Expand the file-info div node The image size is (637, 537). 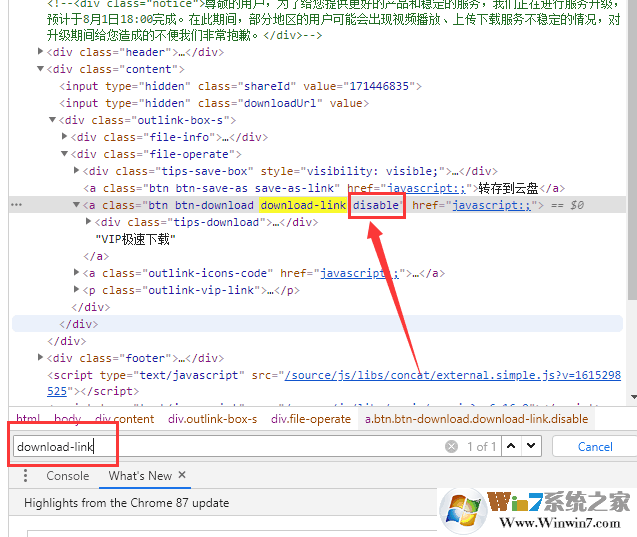[x=65, y=137]
